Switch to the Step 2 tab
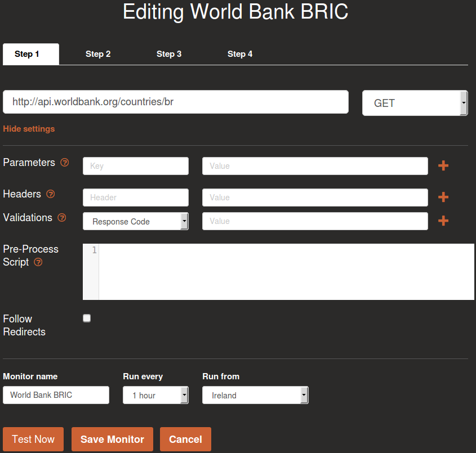The height and width of the screenshot is (453, 476). coord(98,54)
